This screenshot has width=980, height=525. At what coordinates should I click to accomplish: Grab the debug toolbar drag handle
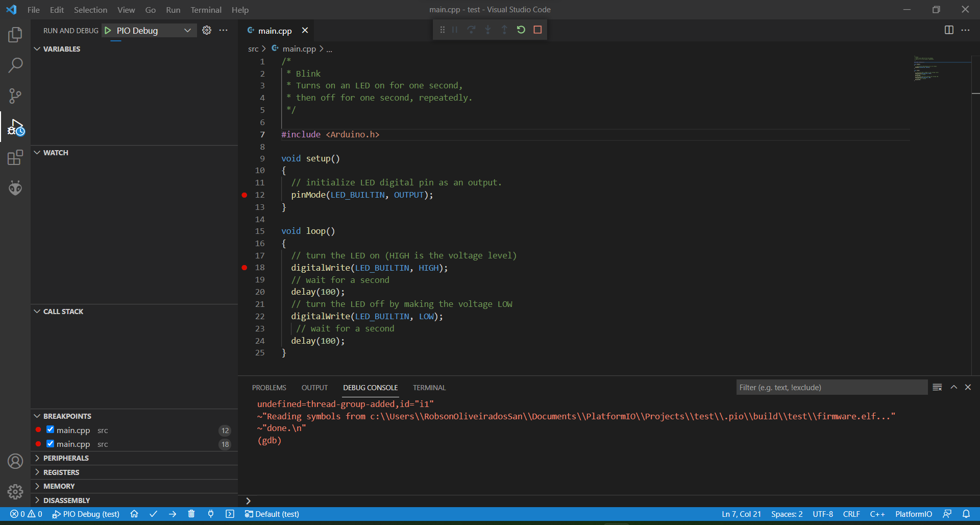(442, 30)
